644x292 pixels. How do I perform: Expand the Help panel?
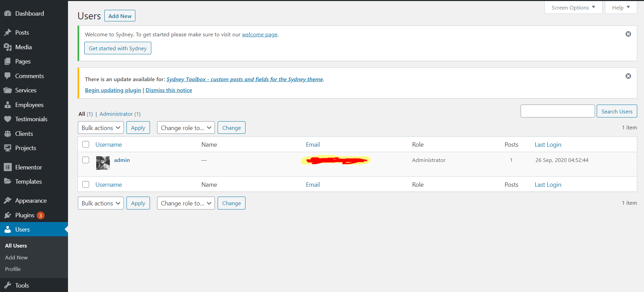[621, 7]
